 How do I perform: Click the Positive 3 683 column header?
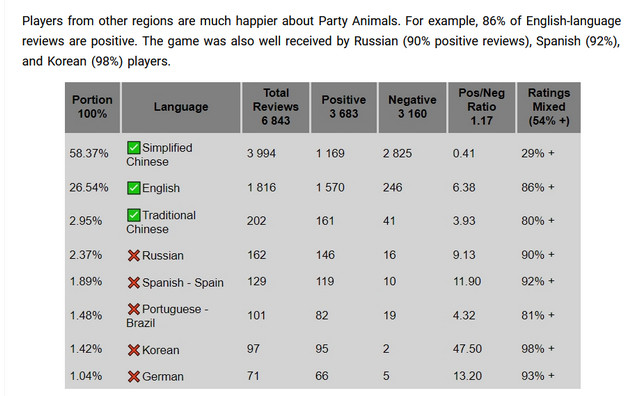(x=344, y=107)
